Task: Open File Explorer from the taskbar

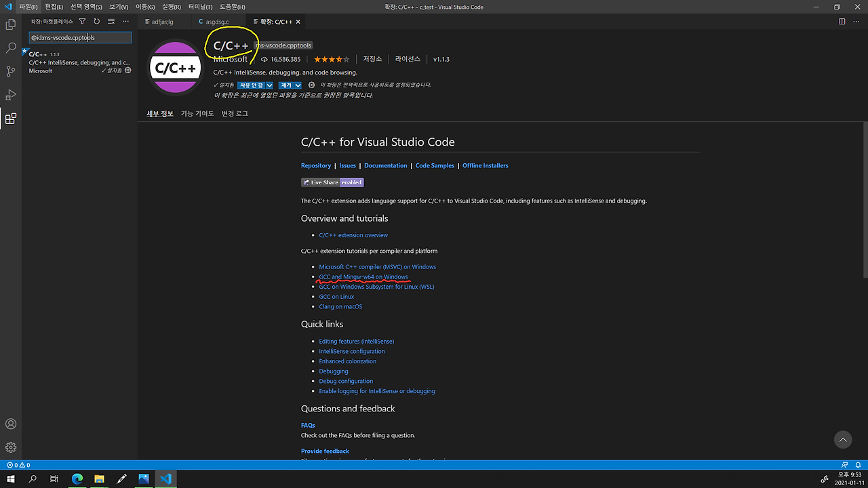Action: (x=99, y=479)
